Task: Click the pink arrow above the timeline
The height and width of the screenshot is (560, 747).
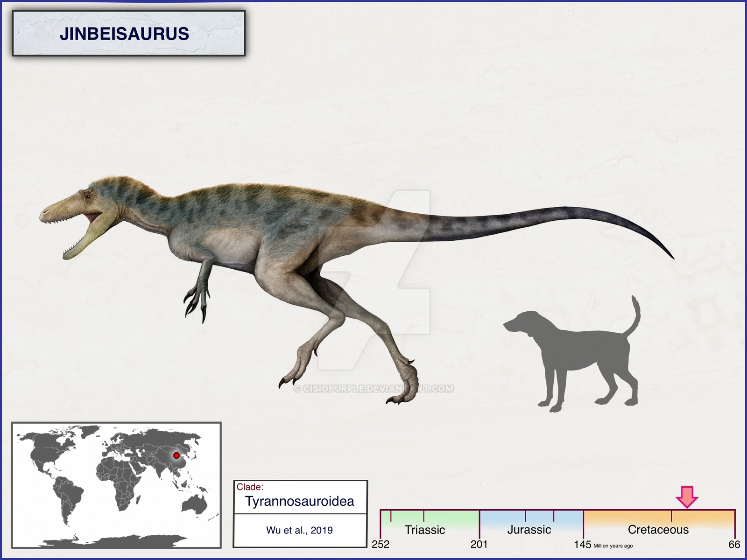Action: (x=687, y=497)
